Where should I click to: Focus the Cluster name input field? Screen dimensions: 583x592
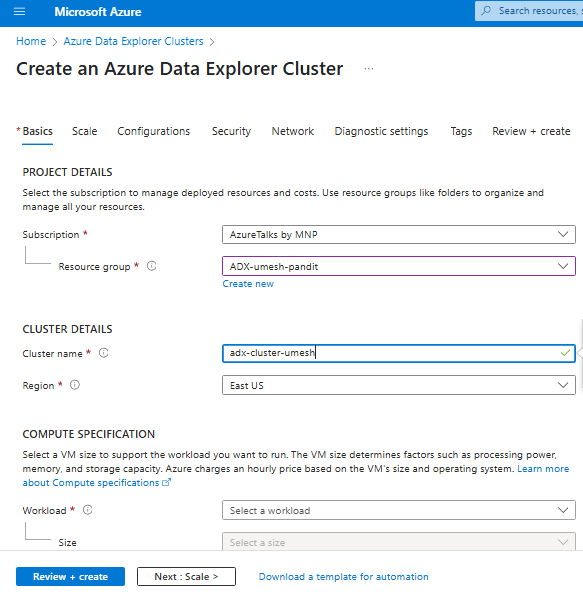coord(399,353)
